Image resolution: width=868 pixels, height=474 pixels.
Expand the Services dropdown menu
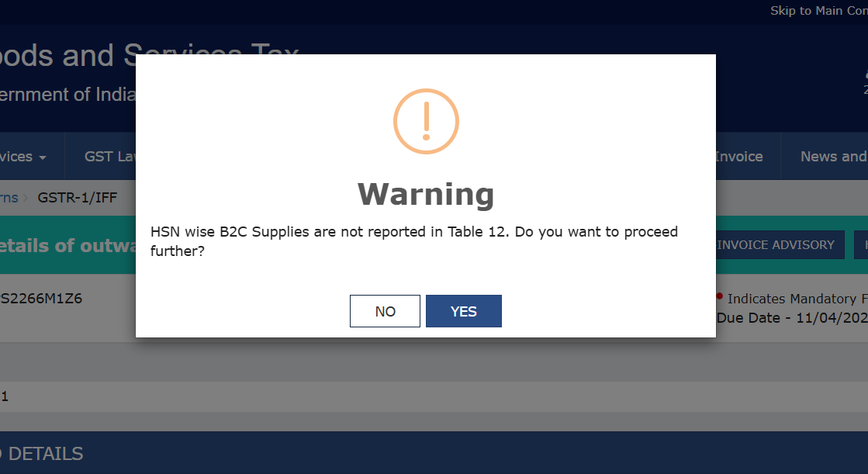pos(23,157)
